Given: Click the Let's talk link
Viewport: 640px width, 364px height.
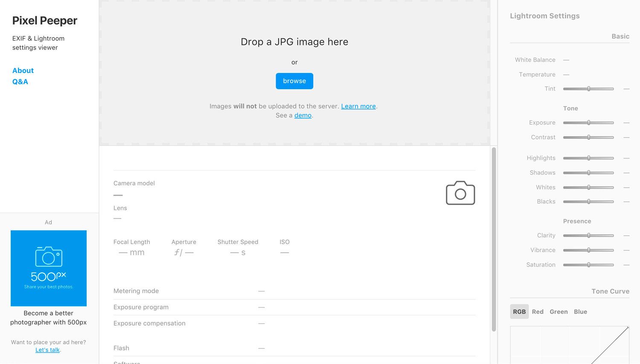Looking at the screenshot, I should click(x=47, y=349).
